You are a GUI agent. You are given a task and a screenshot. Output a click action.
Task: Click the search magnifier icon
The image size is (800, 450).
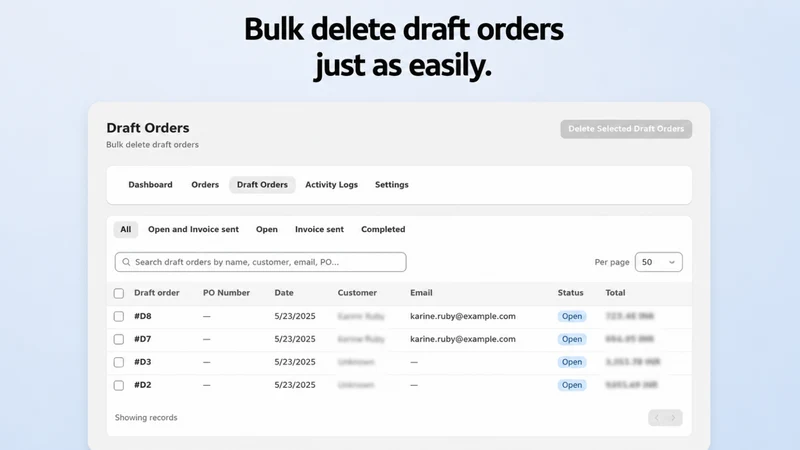126,262
